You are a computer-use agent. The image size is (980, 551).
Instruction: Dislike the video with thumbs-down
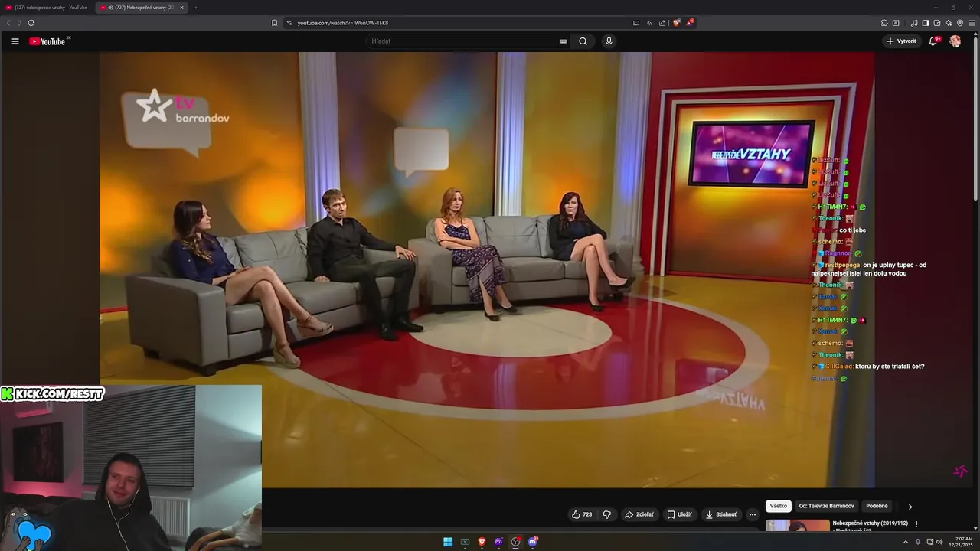click(606, 514)
